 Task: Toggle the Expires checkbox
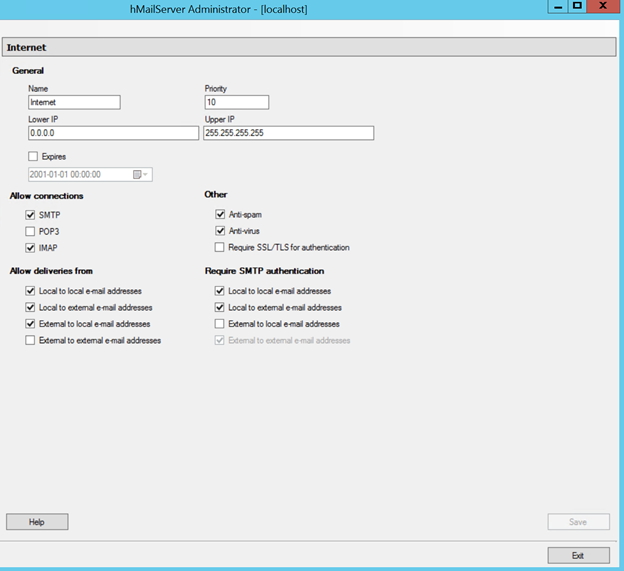33,156
